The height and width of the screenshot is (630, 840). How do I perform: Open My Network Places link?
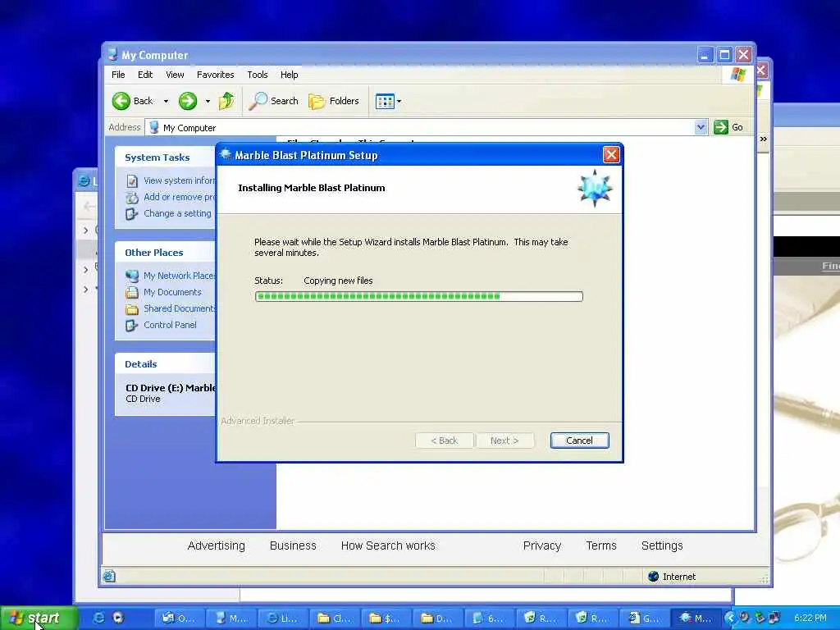180,276
